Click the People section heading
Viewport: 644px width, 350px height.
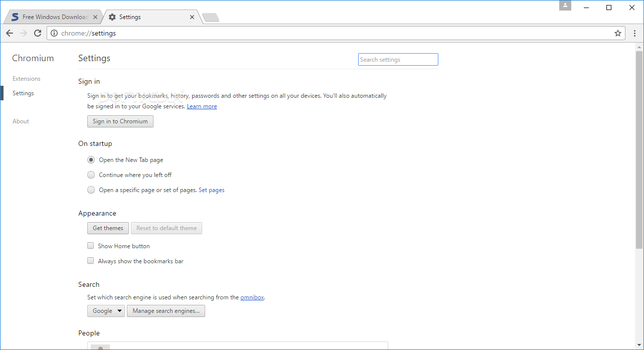coord(89,333)
